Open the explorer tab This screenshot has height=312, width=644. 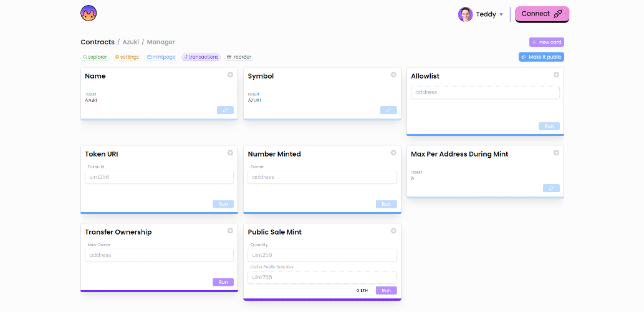(x=95, y=57)
